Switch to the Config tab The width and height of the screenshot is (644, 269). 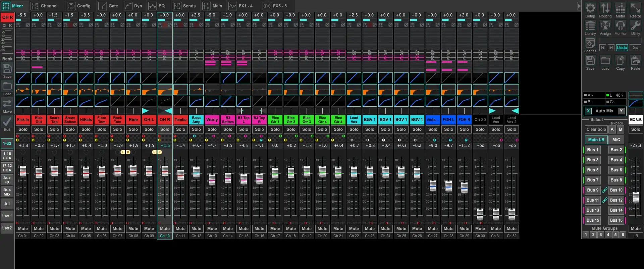(79, 6)
